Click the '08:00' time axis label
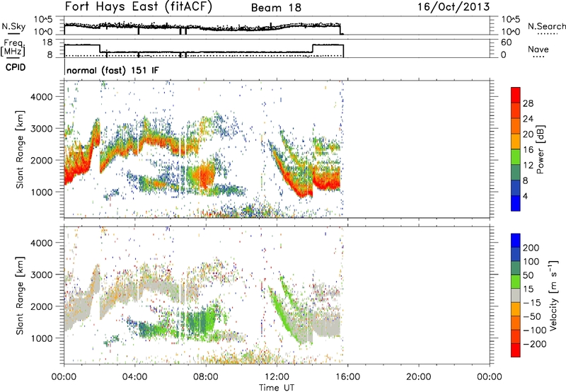 tap(206, 377)
